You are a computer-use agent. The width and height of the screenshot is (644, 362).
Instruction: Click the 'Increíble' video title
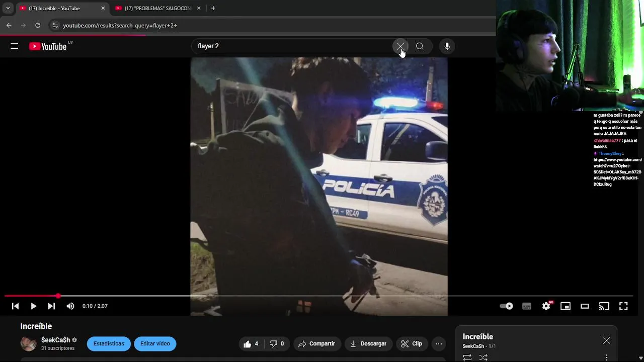36,326
